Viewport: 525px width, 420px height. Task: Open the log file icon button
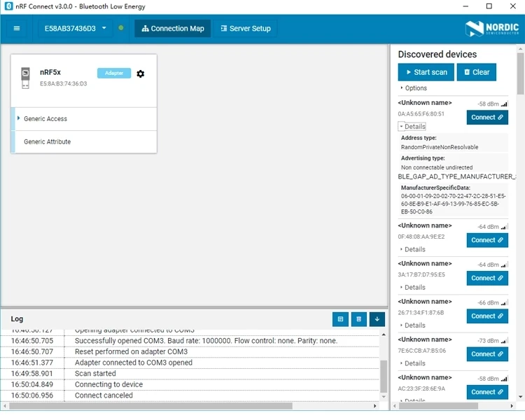pyautogui.click(x=340, y=319)
